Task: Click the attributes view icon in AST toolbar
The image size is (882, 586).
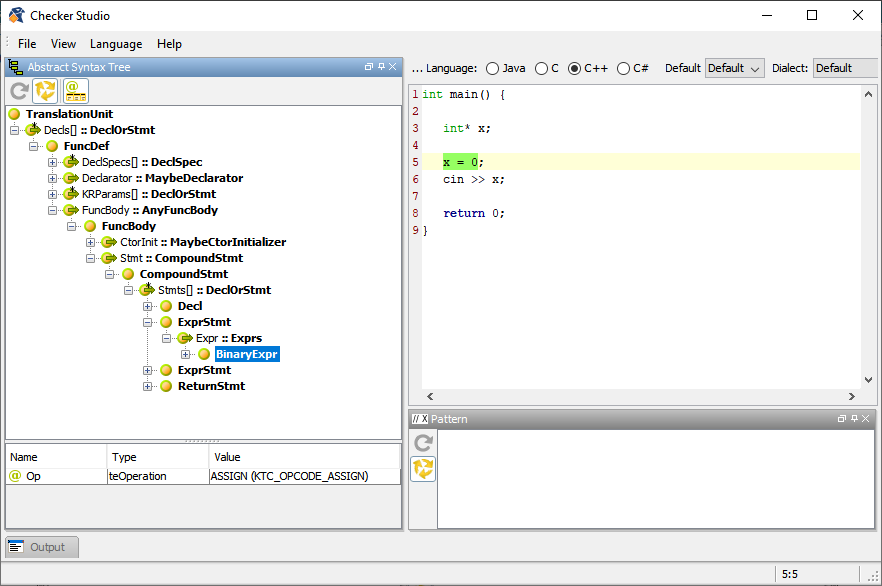Action: pos(75,91)
